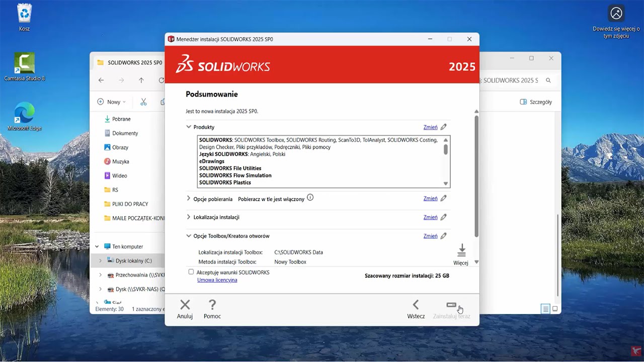Click the installer summary main scrollbar thumb
This screenshot has height=362, width=644.
tap(476, 176)
